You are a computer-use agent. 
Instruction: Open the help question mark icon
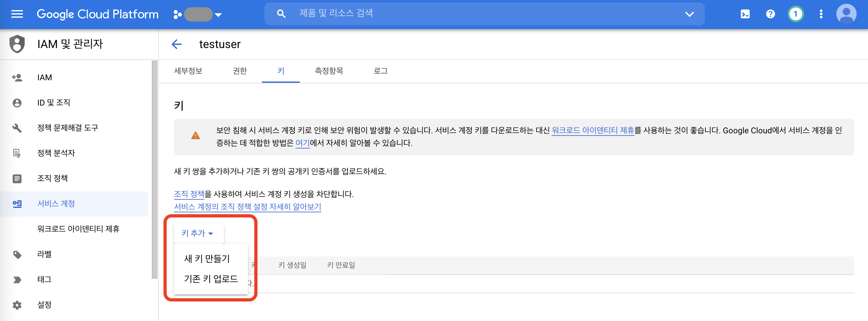(770, 14)
